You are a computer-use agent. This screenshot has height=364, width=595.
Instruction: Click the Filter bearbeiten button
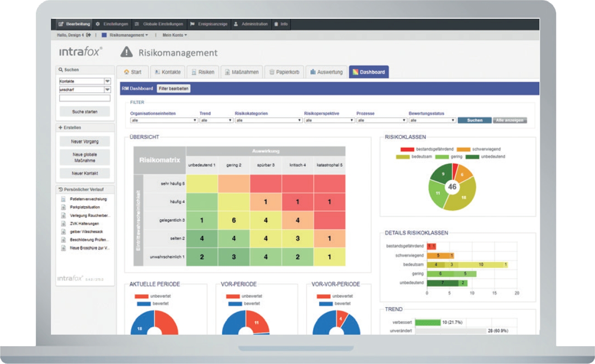[x=174, y=89]
